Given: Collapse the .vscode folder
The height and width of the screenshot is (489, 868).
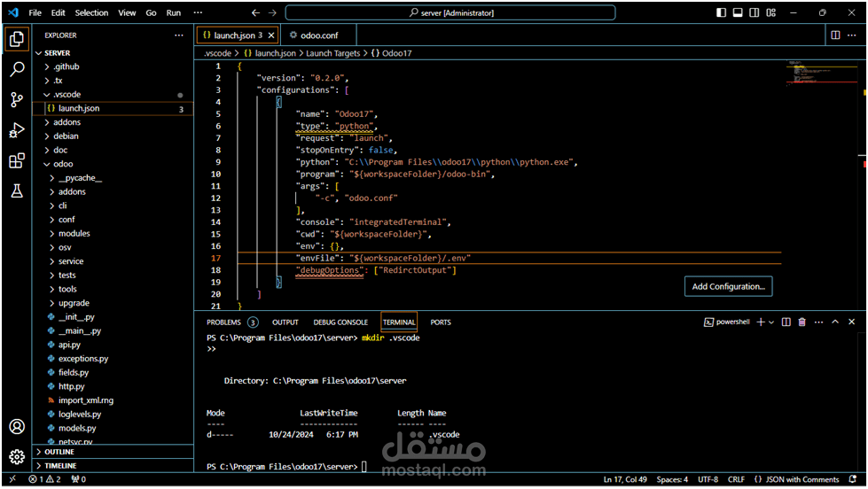Looking at the screenshot, I should point(113,95).
